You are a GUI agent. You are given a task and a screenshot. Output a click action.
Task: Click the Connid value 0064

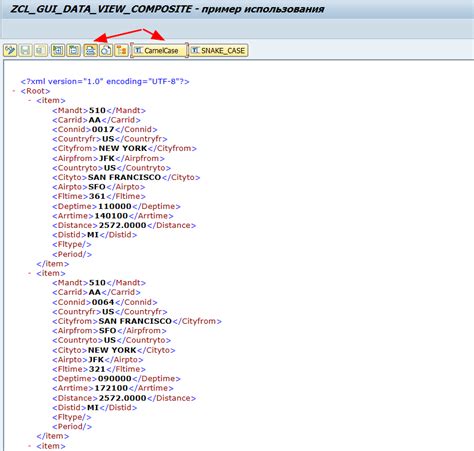103,302
